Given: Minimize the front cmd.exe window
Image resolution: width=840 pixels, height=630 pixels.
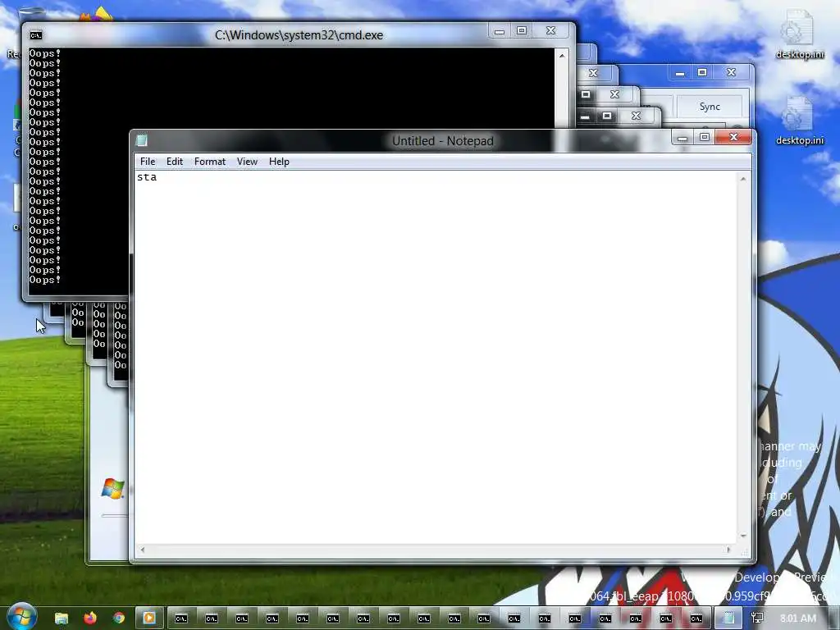Looking at the screenshot, I should 500,31.
